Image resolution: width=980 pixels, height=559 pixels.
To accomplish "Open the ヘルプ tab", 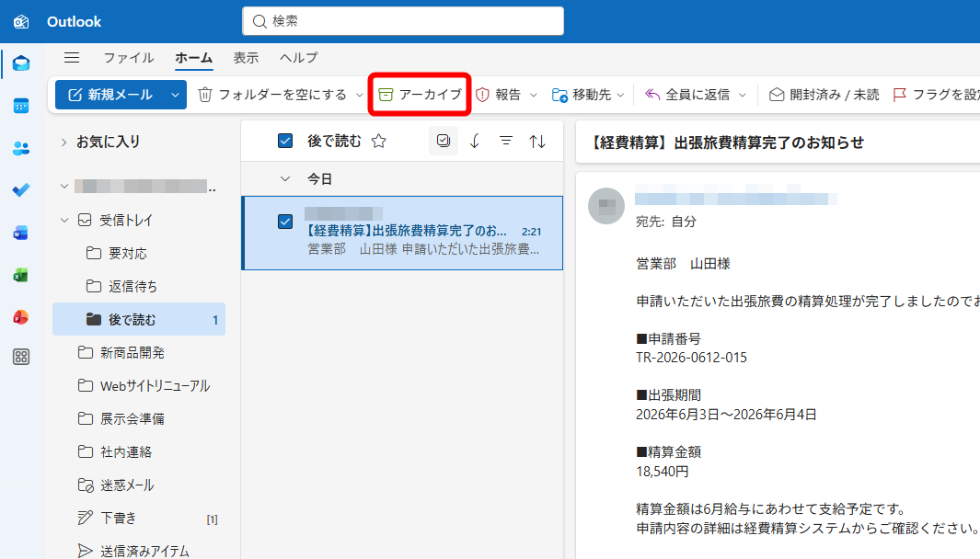I will pos(298,58).
